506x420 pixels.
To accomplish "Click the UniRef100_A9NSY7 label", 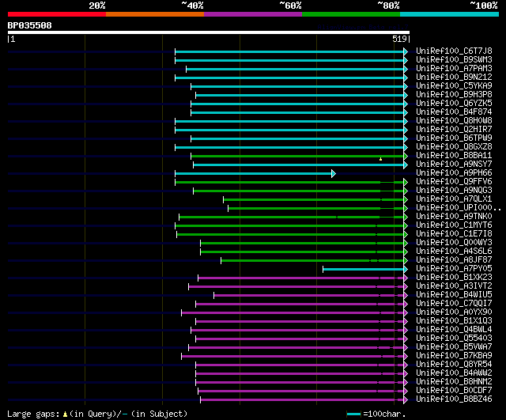I will 454,165.
